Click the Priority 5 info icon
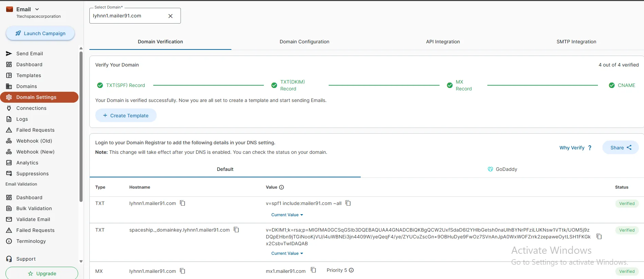 pos(351,270)
